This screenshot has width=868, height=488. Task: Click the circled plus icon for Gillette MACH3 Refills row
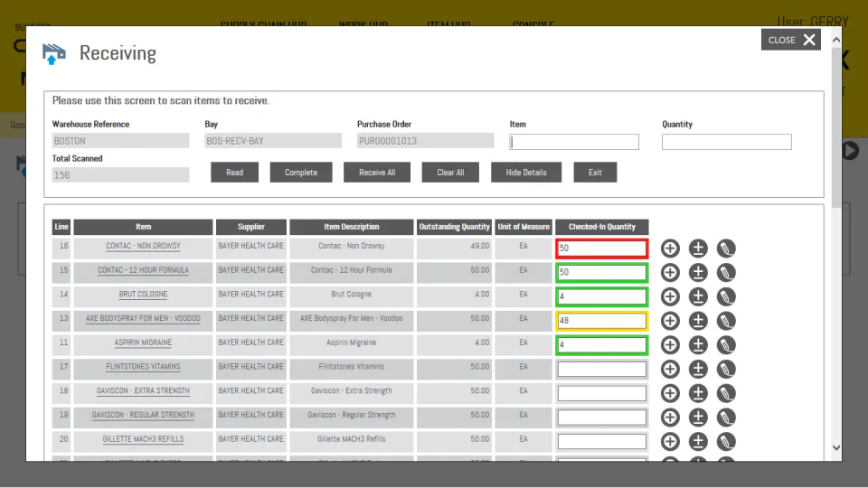pos(670,442)
